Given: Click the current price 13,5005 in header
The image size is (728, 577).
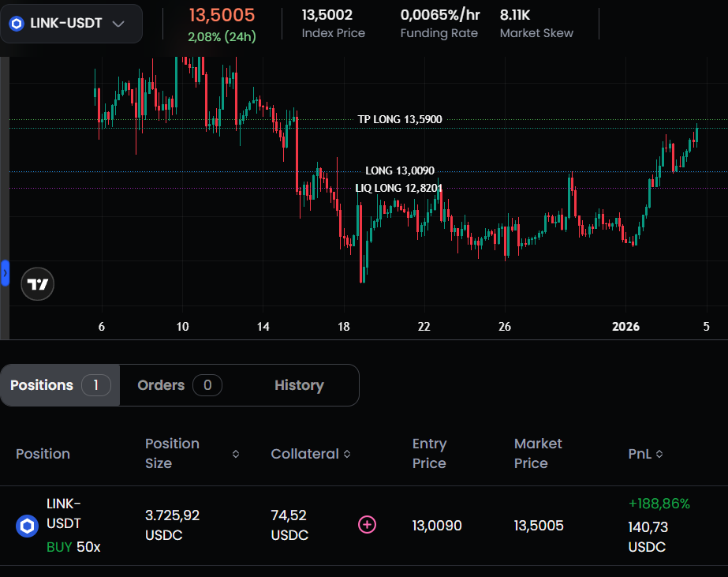Looking at the screenshot, I should (x=222, y=15).
